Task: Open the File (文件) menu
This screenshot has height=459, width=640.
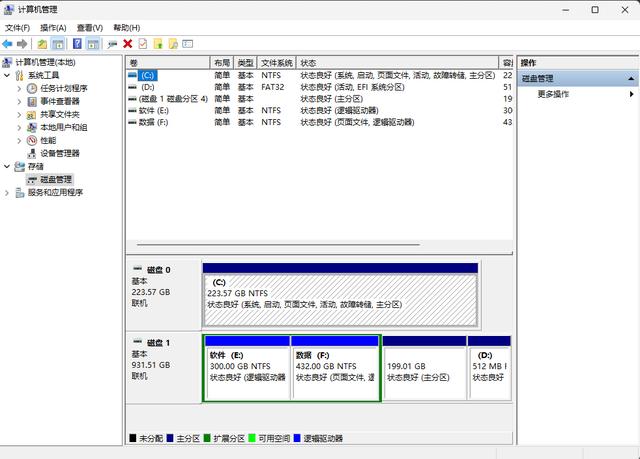Action: pos(17,28)
